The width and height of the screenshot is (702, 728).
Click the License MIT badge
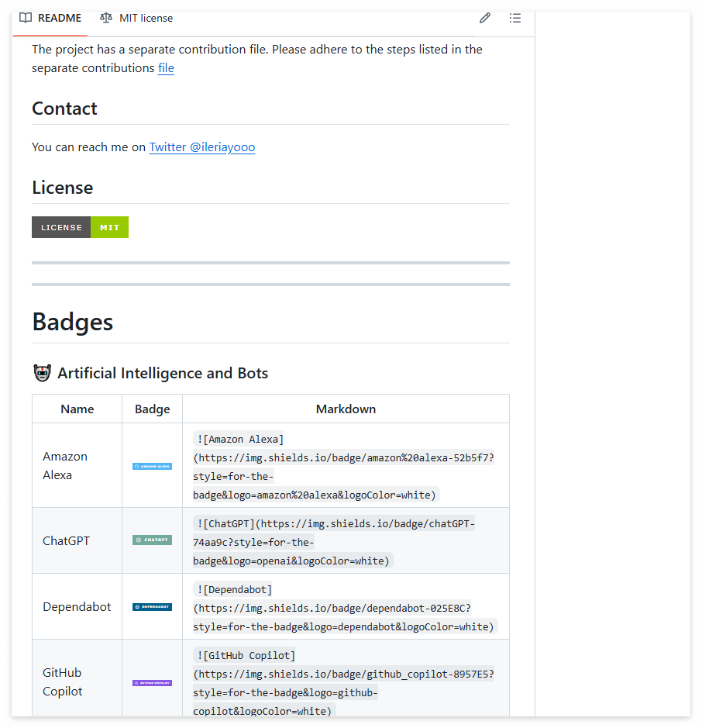point(81,227)
